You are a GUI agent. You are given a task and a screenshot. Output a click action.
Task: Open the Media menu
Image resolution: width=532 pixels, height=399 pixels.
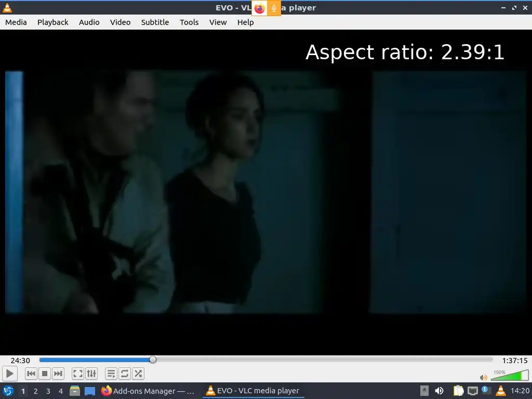click(16, 22)
